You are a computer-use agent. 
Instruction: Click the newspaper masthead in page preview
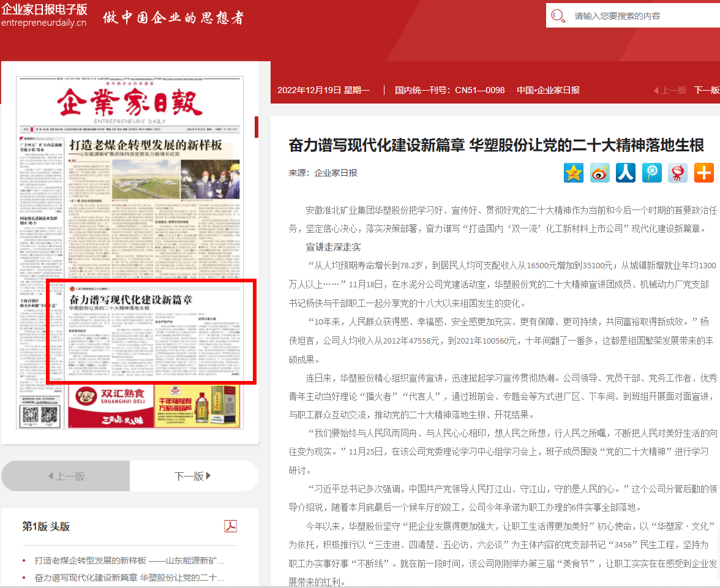(129, 102)
